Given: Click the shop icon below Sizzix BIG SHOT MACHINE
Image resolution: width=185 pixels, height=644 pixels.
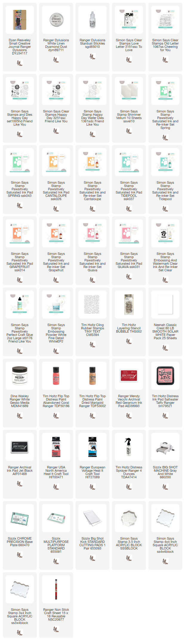Looking at the screenshot, I should pyautogui.click(x=165, y=487).
